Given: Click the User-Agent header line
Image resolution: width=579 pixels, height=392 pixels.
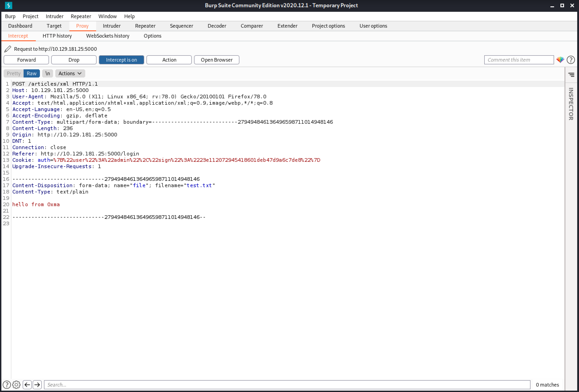Looking at the screenshot, I should click(139, 97).
